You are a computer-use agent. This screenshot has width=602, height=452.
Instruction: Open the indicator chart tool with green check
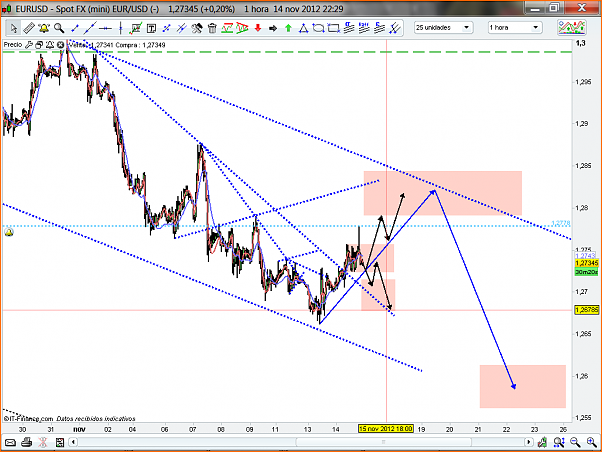point(136,28)
